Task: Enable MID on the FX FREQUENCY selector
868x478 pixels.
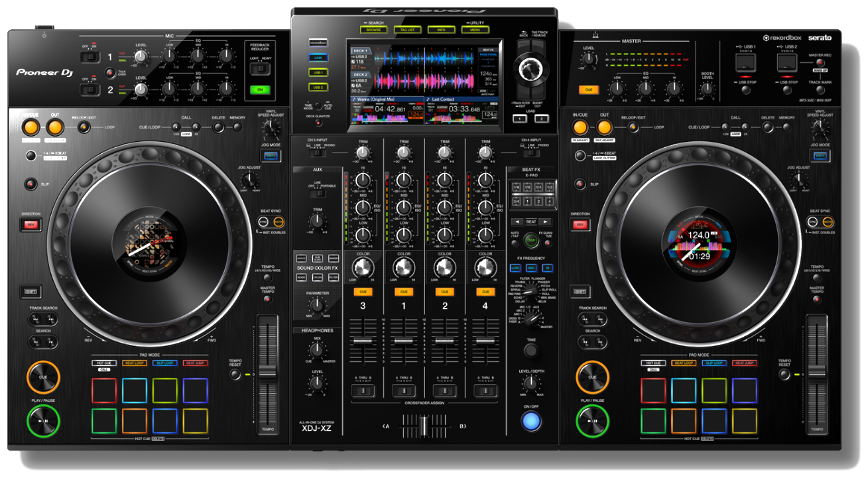Action: click(x=531, y=268)
